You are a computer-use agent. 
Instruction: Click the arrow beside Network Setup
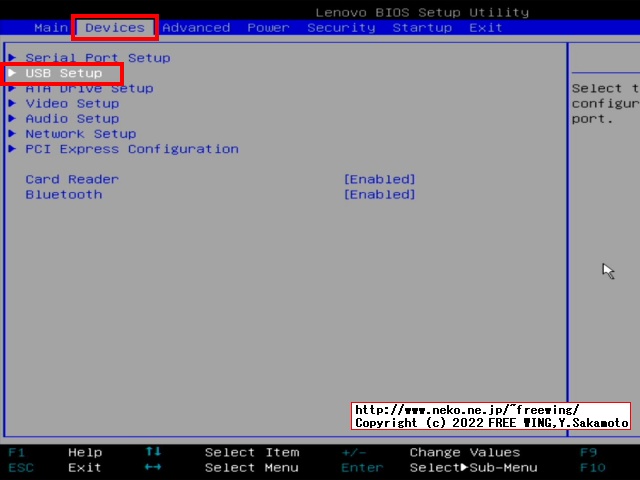click(12, 134)
